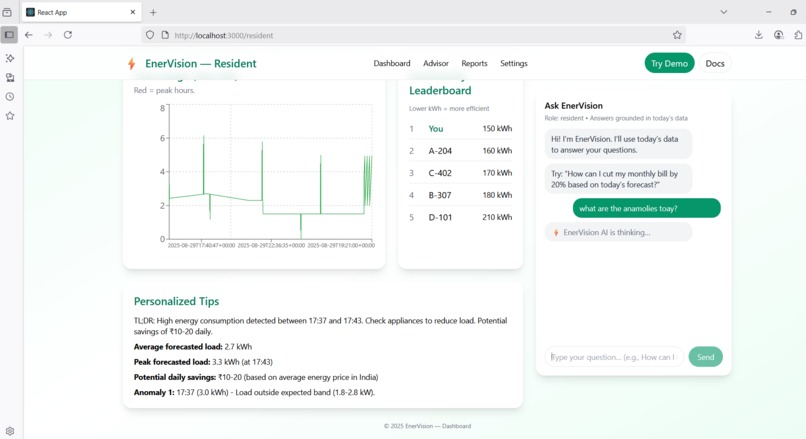
Task: Open the Dashboard nav item
Action: coord(392,63)
